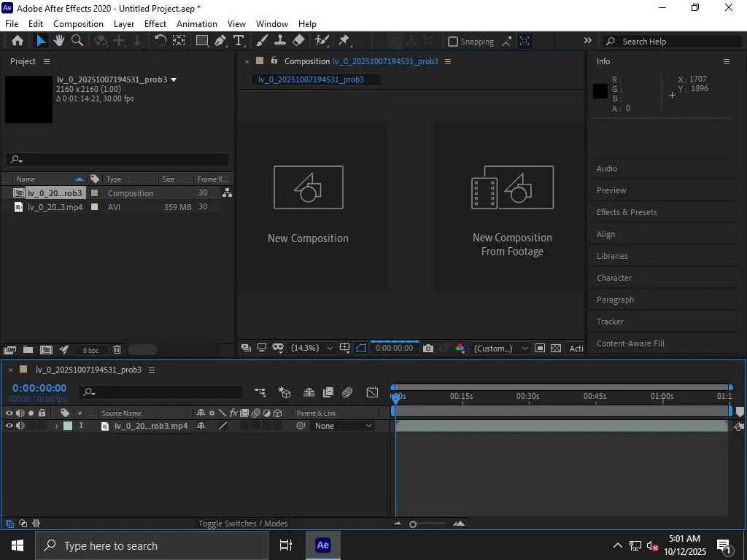Viewport: 747px width, 560px height.
Task: Create a new folder in Project panel
Action: [28, 350]
